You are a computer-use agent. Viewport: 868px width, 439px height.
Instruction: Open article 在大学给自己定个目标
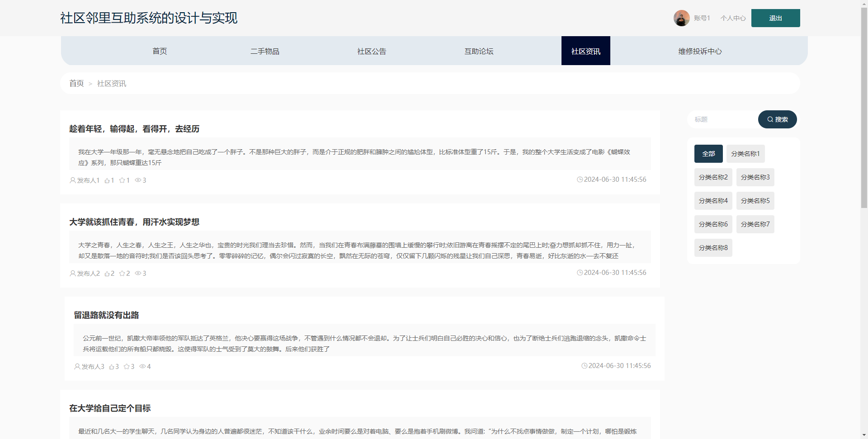coord(110,408)
